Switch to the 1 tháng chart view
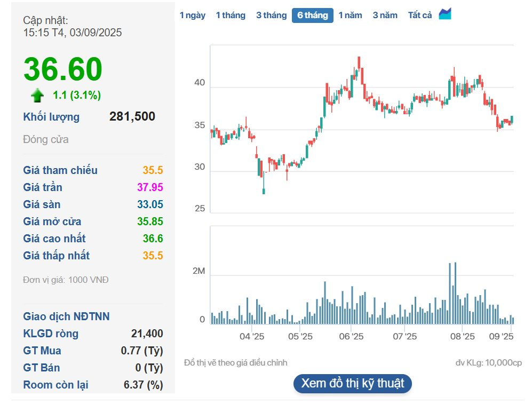532x404 pixels. tap(231, 15)
